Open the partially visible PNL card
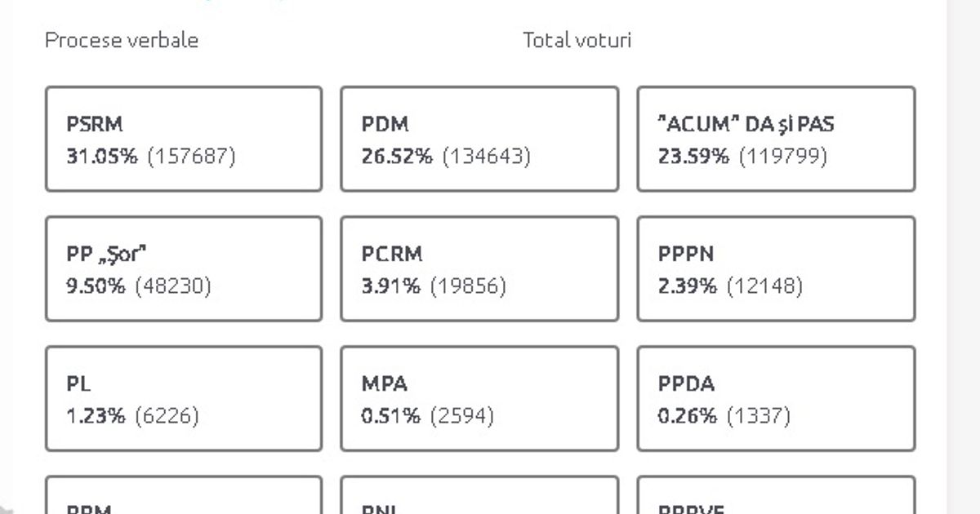The image size is (980, 514). 479,495
